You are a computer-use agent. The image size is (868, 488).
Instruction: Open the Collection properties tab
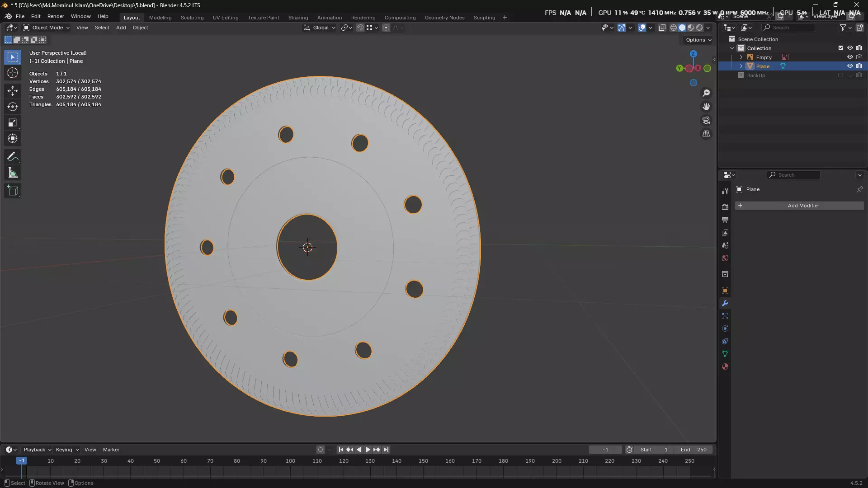point(725,274)
